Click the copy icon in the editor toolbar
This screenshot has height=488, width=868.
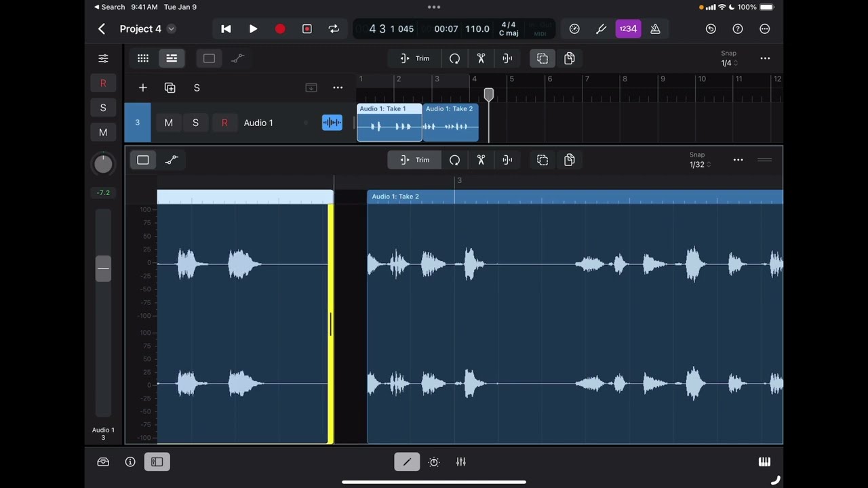tap(570, 160)
